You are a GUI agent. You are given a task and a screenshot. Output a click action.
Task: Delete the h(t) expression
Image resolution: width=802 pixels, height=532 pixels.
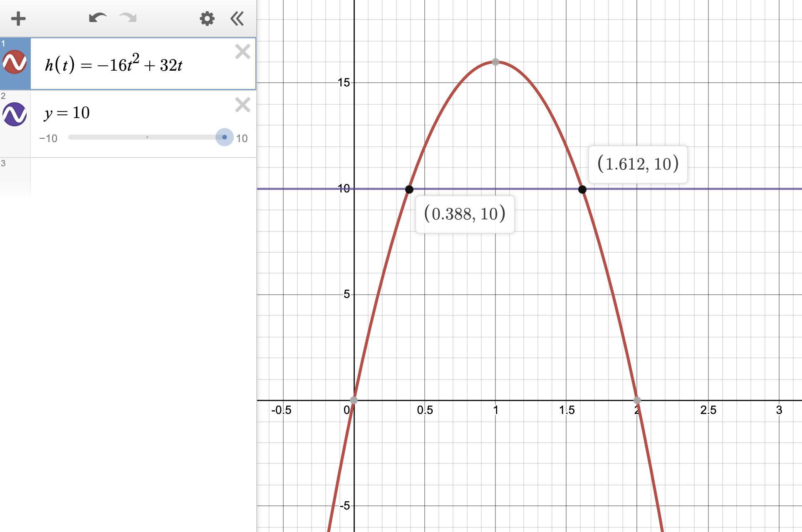(243, 52)
